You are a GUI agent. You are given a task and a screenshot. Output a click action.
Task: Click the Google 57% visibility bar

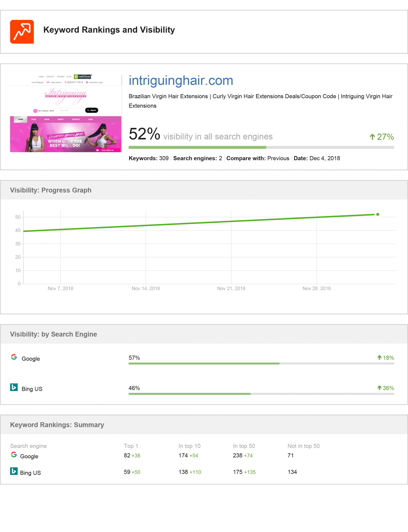(x=261, y=363)
